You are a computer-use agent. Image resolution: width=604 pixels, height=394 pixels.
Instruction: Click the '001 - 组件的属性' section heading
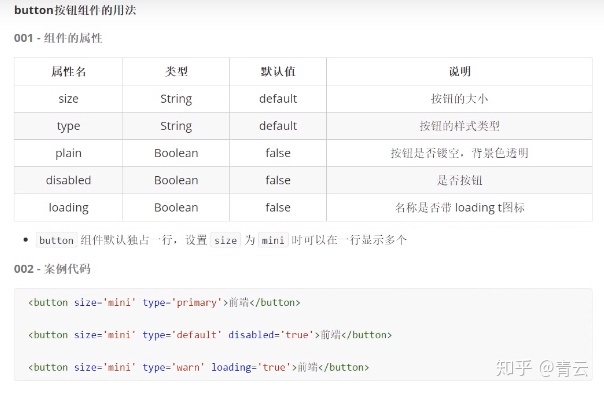click(58, 38)
